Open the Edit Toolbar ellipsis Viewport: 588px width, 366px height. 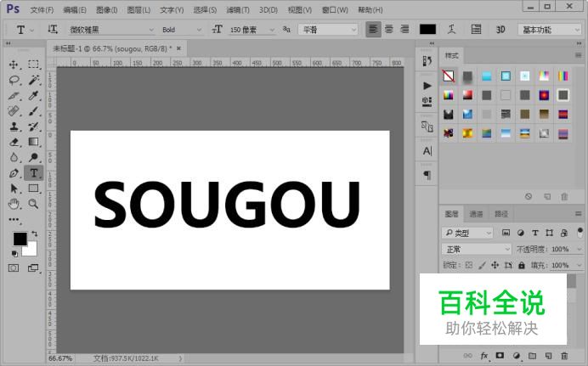[x=14, y=220]
